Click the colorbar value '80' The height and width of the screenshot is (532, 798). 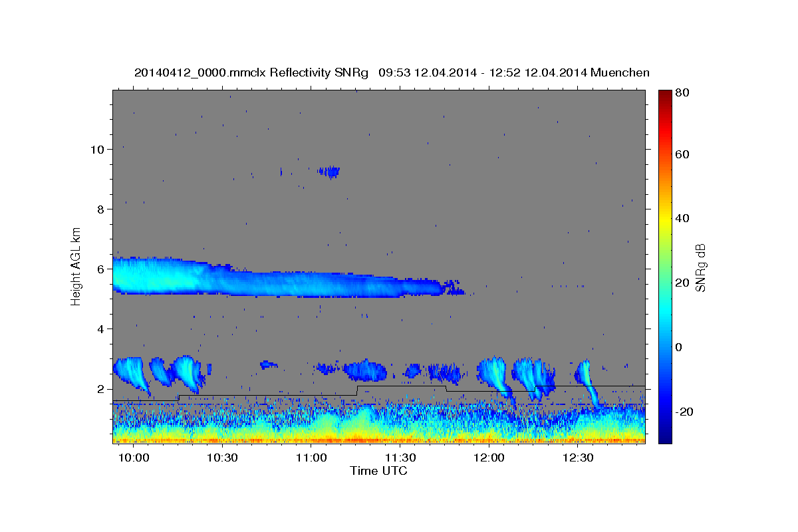coord(682,93)
